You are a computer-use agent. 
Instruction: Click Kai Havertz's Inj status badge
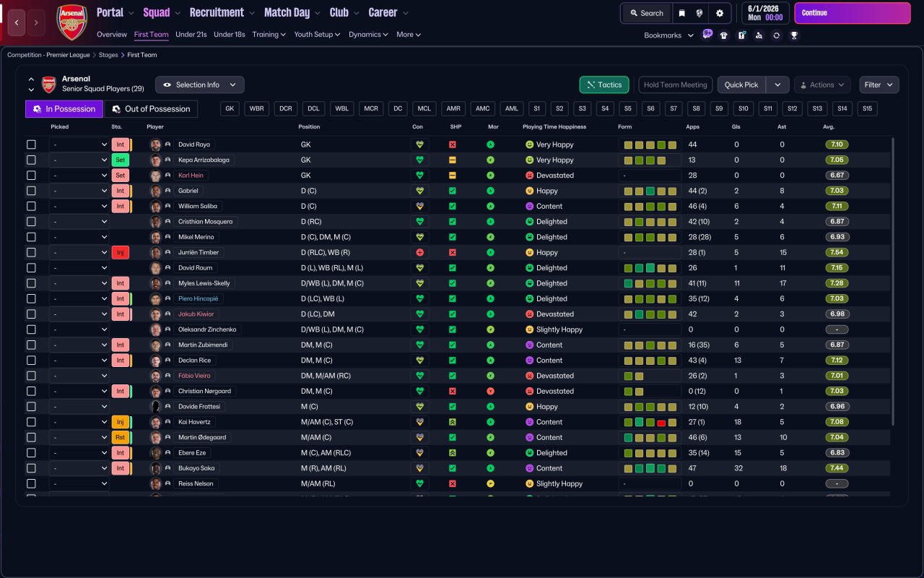(120, 422)
